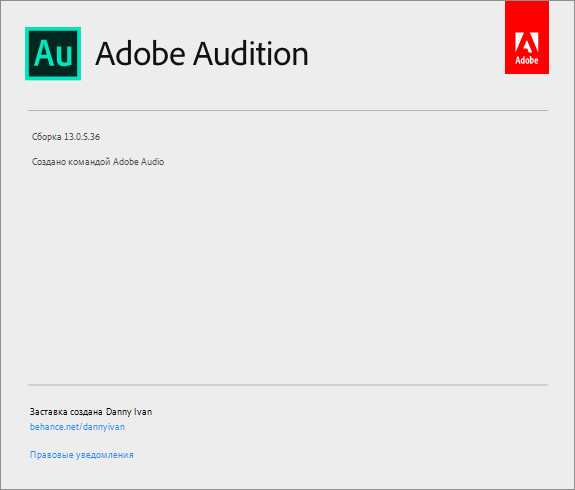This screenshot has height=490, width=575.
Task: Click the Заставка создана Danny Ivan text
Action: [91, 412]
